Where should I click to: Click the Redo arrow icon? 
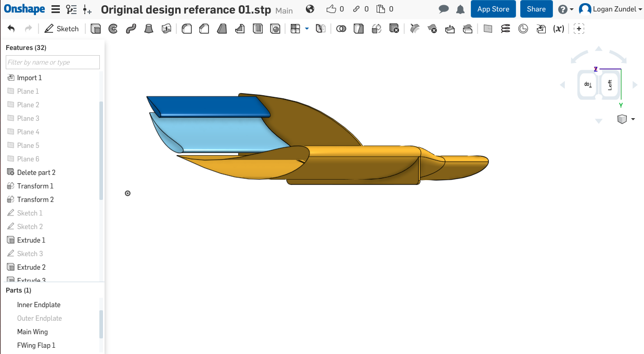(x=28, y=29)
